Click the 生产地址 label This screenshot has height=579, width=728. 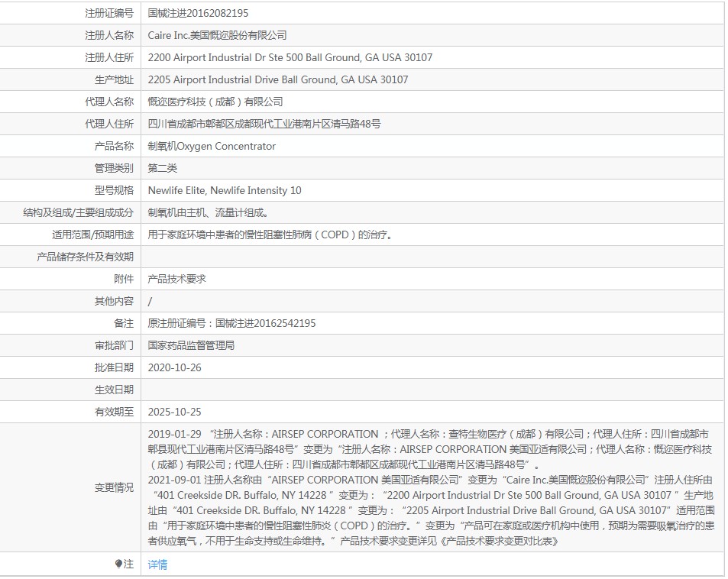(115, 80)
